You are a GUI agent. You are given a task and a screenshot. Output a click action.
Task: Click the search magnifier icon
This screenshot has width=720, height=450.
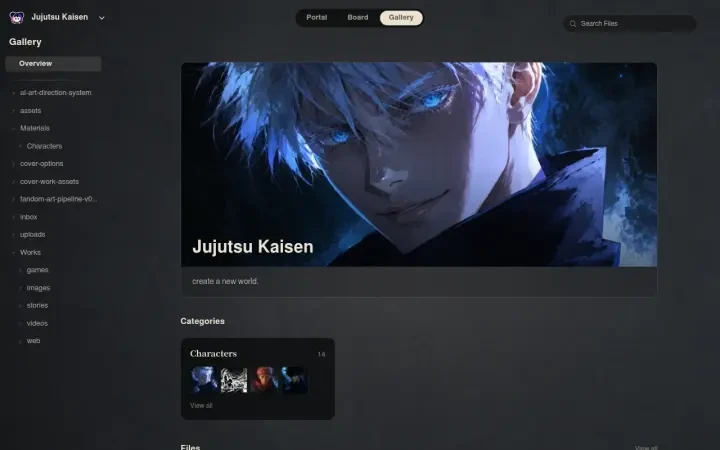pyautogui.click(x=573, y=23)
